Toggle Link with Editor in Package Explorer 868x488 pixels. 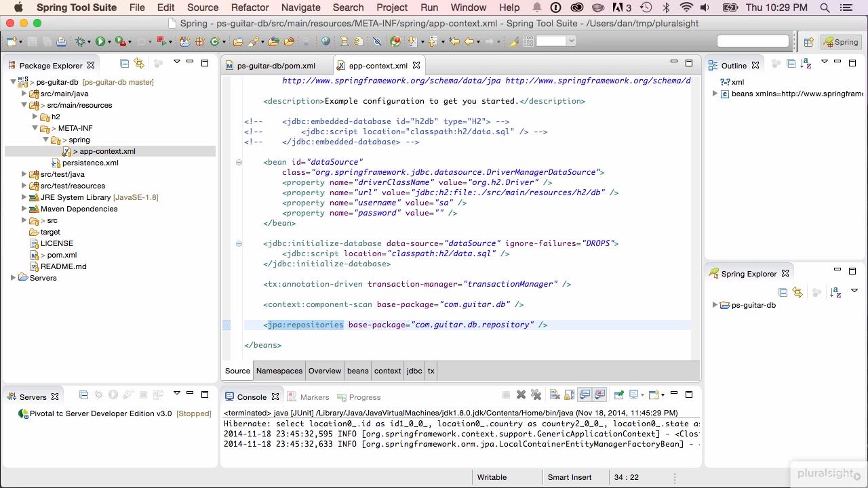tap(139, 63)
